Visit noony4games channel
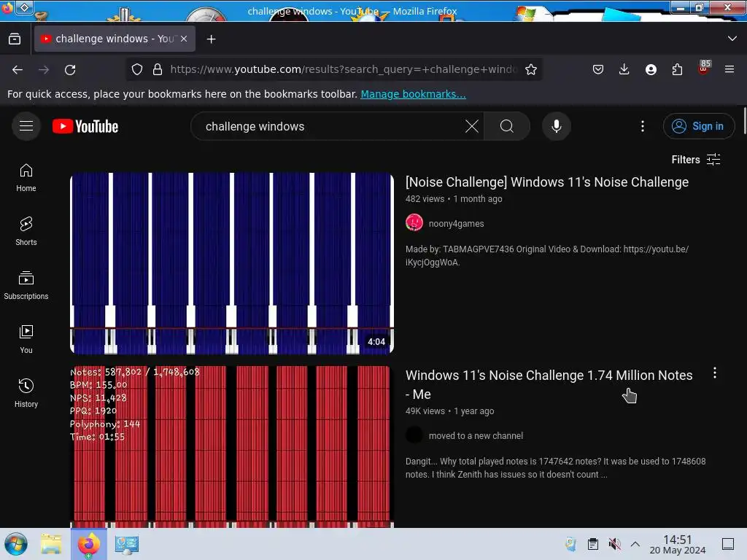Viewport: 747px width, 560px height. tap(456, 224)
